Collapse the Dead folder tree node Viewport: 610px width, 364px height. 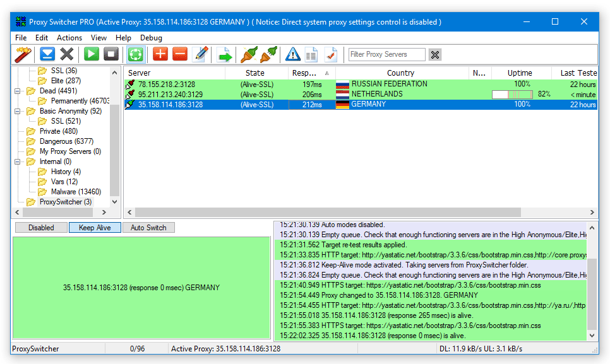18,91
